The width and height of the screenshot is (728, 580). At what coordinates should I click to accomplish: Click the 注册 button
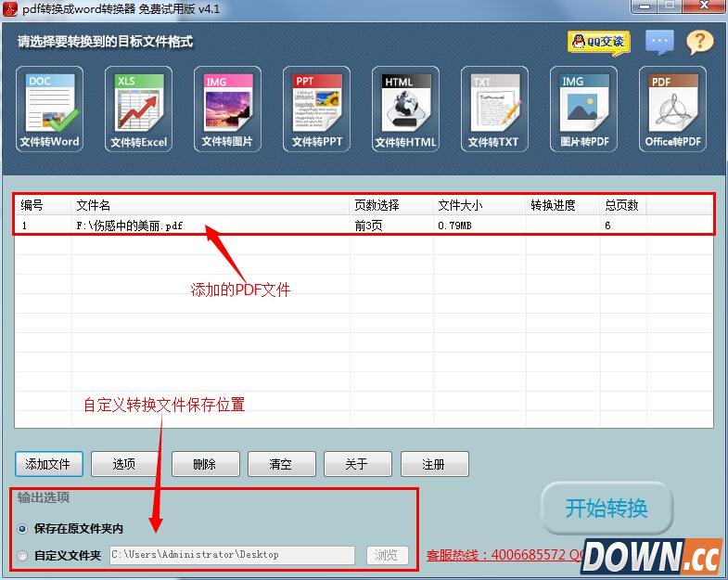point(434,464)
